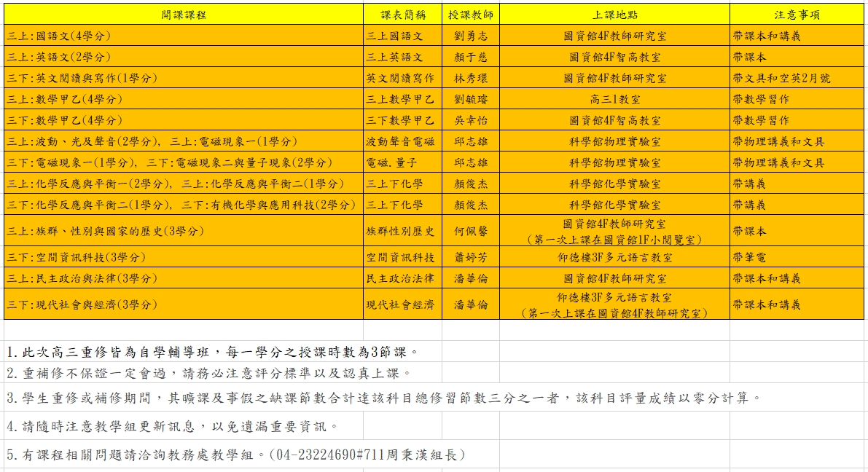
Task: Select note 2 about 重補修不保證一定會過
Action: (x=209, y=374)
